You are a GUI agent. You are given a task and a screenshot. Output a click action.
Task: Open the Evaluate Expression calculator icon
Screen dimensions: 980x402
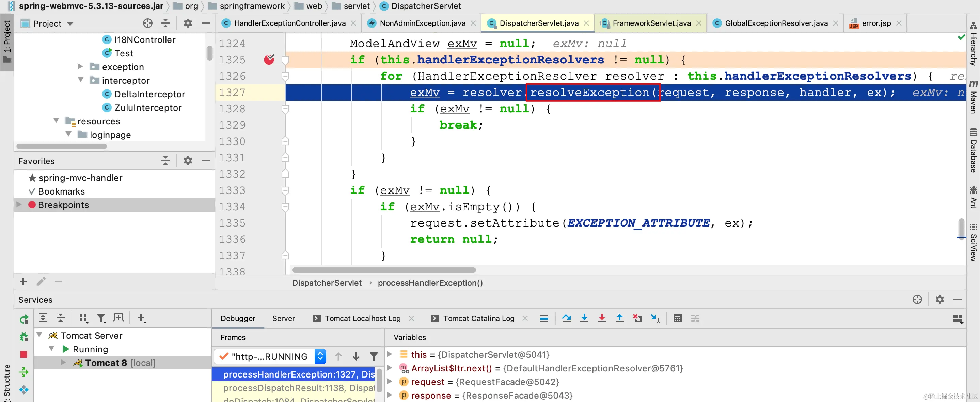[x=677, y=318]
